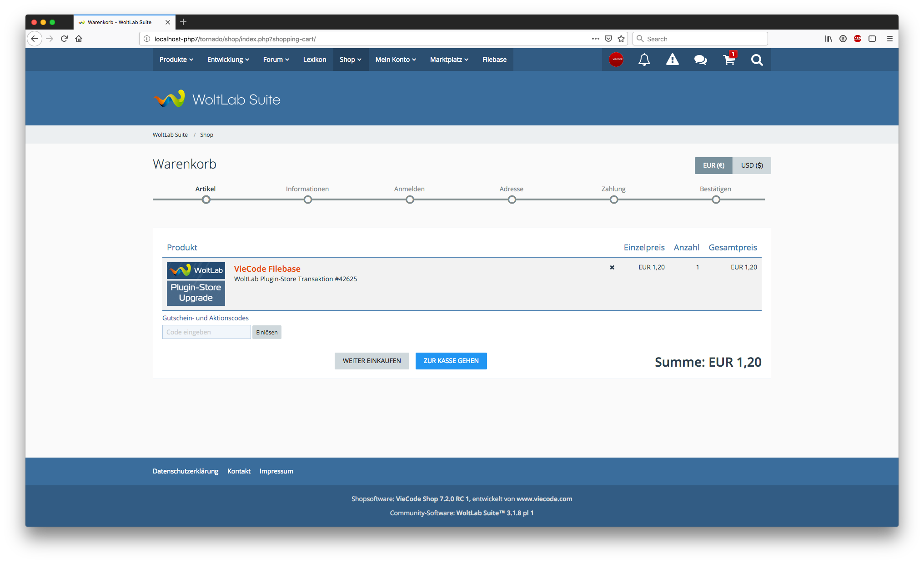The width and height of the screenshot is (924, 563).
Task: Open the Lexikon menu item
Action: [315, 60]
